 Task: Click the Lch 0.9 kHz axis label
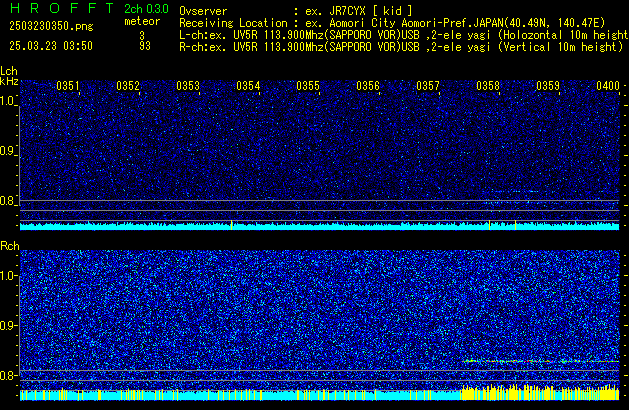point(8,151)
